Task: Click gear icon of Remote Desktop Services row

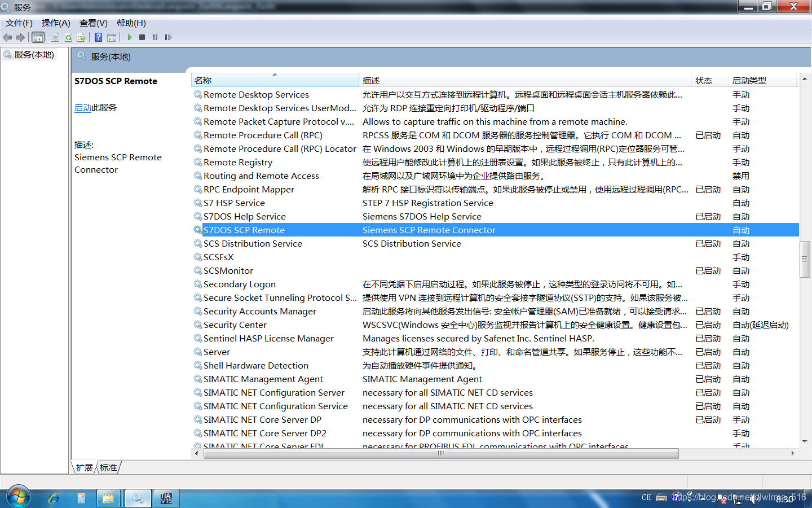Action: 198,94
